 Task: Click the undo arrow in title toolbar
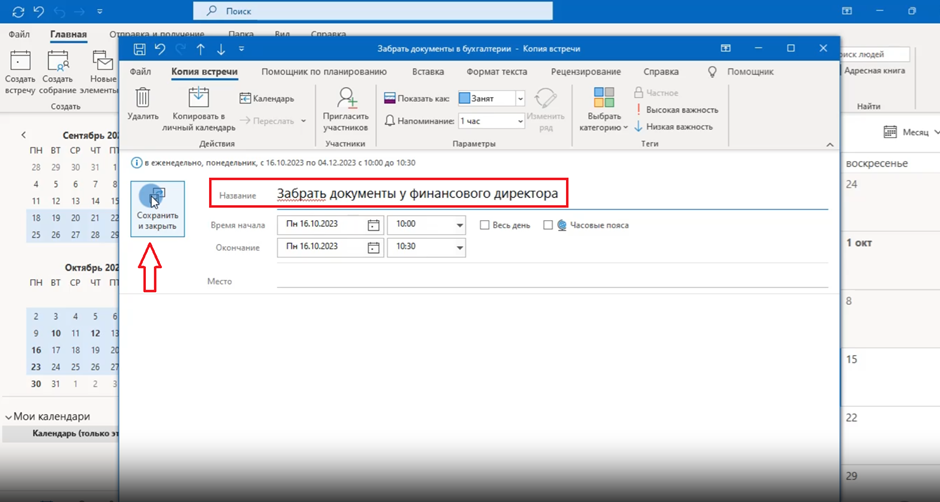(x=160, y=49)
